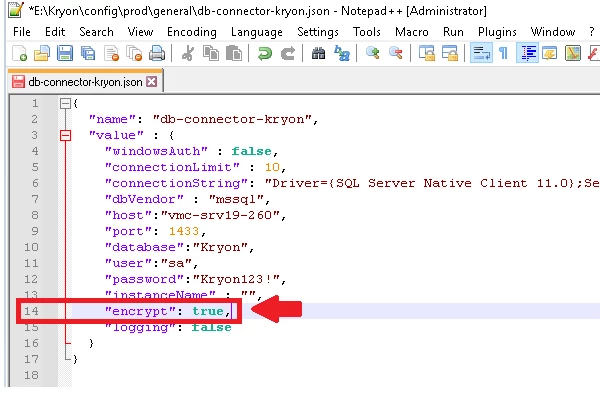The image size is (611, 397).
Task: Open the Tools menu
Action: (366, 32)
